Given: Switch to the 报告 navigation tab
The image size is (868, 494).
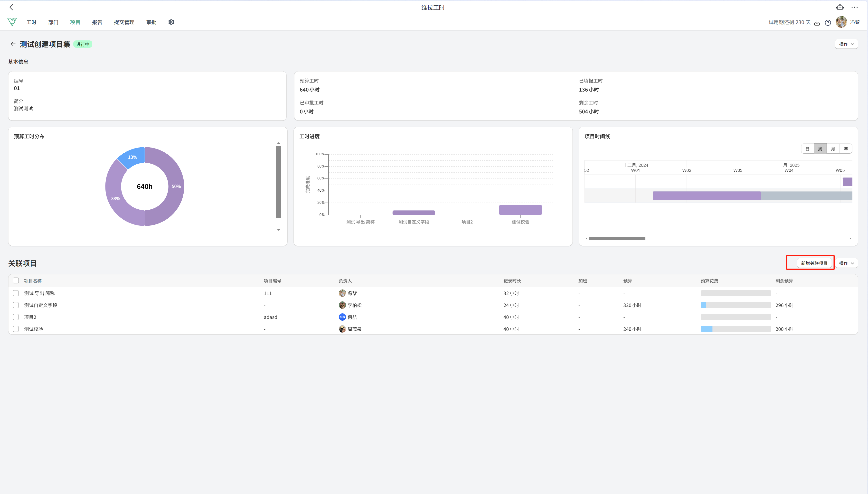Looking at the screenshot, I should (x=97, y=22).
